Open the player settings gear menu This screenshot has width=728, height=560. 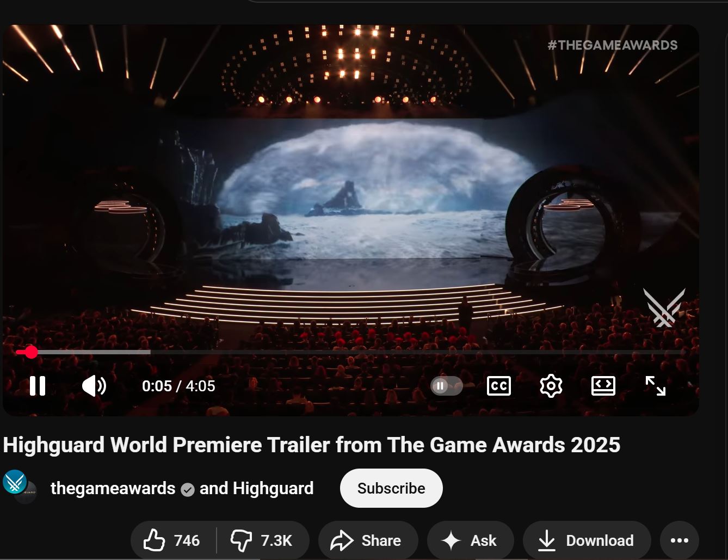point(551,386)
